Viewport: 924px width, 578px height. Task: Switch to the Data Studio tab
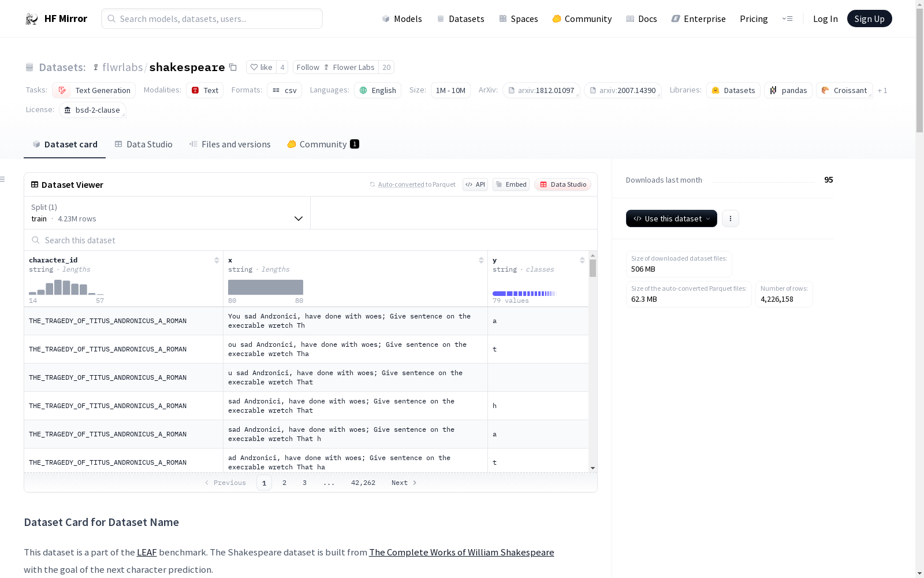143,144
